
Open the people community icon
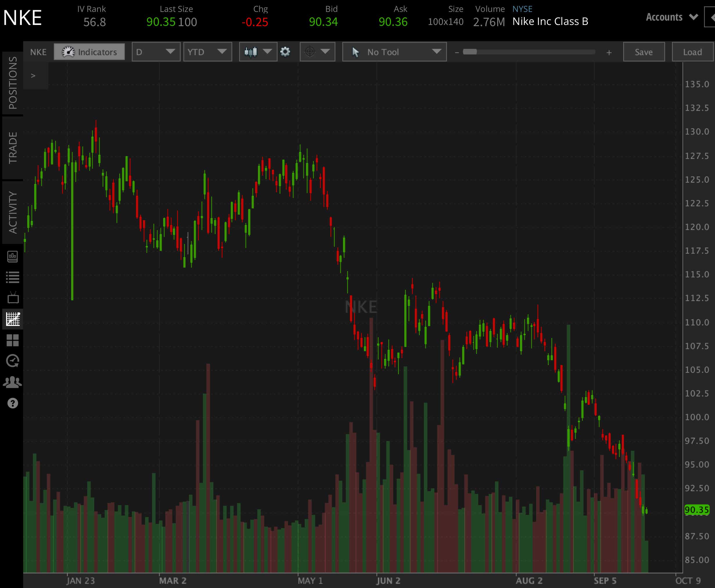point(12,382)
